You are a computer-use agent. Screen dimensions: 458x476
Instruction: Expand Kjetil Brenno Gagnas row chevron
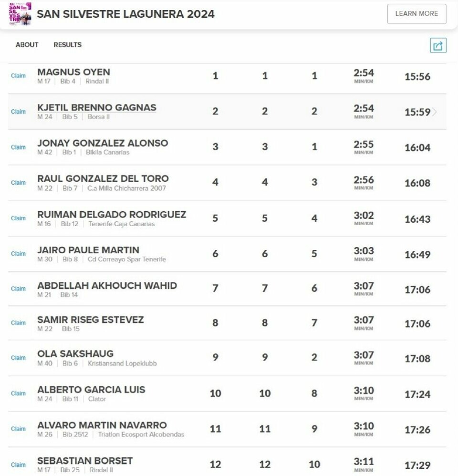point(434,112)
